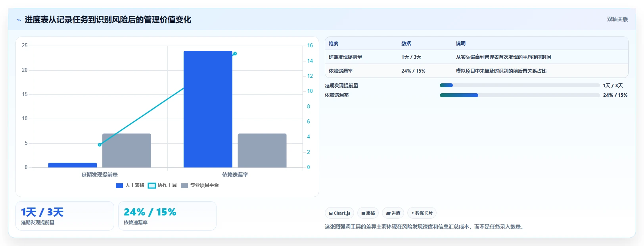This screenshot has height=246, width=644.
Task: Click the cyan 协作工具 legend swatch
Action: 151,186
